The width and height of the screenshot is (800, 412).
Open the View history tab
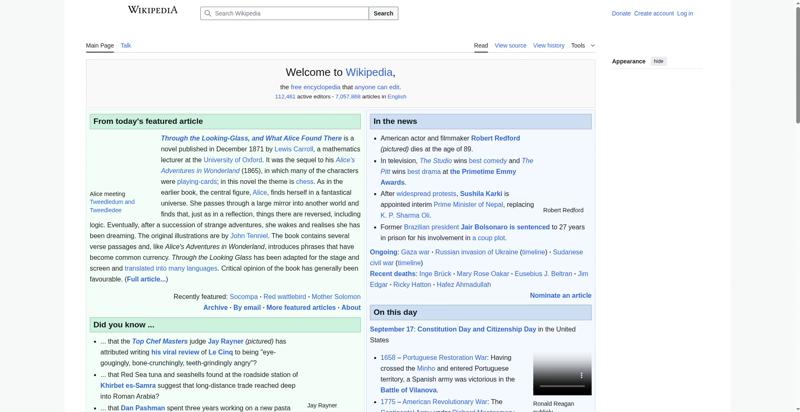tap(548, 45)
